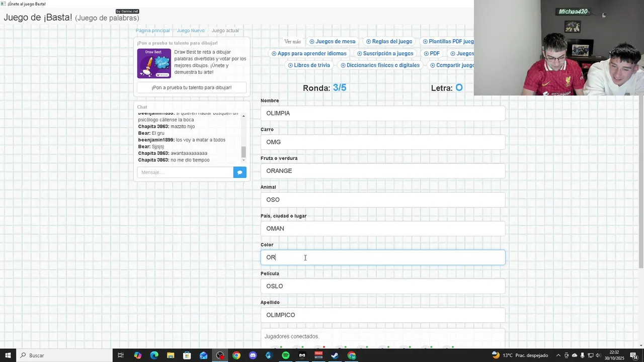Open network settings tray icon

coord(591,355)
